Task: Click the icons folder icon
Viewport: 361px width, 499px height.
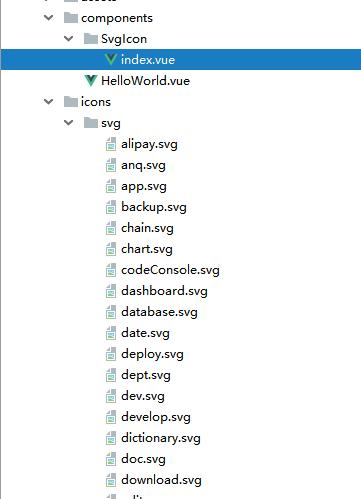Action: 71,101
